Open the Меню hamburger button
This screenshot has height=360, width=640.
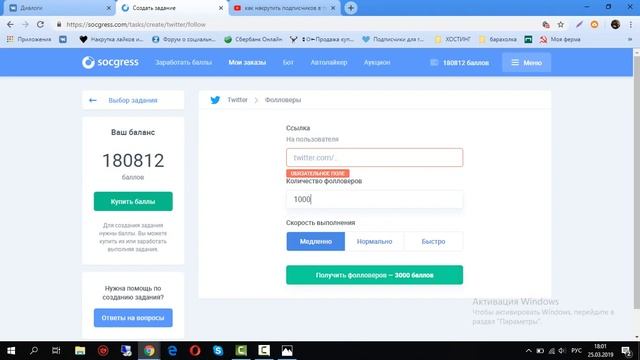[526, 62]
